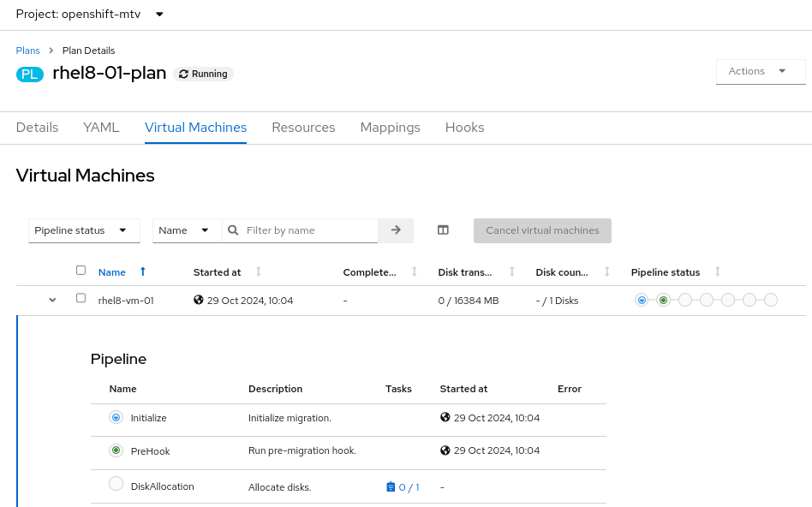Sort by Pipeline status column
The height and width of the screenshot is (507, 812).
666,272
